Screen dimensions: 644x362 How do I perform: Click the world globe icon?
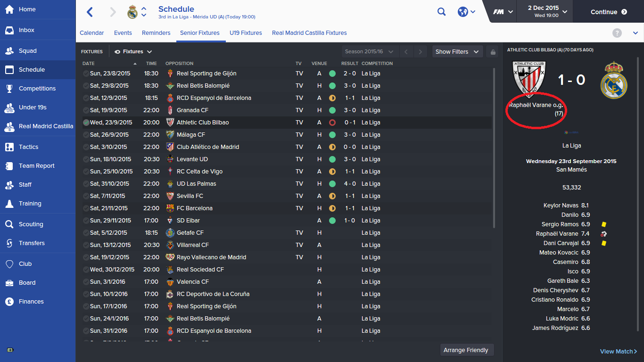tap(463, 12)
